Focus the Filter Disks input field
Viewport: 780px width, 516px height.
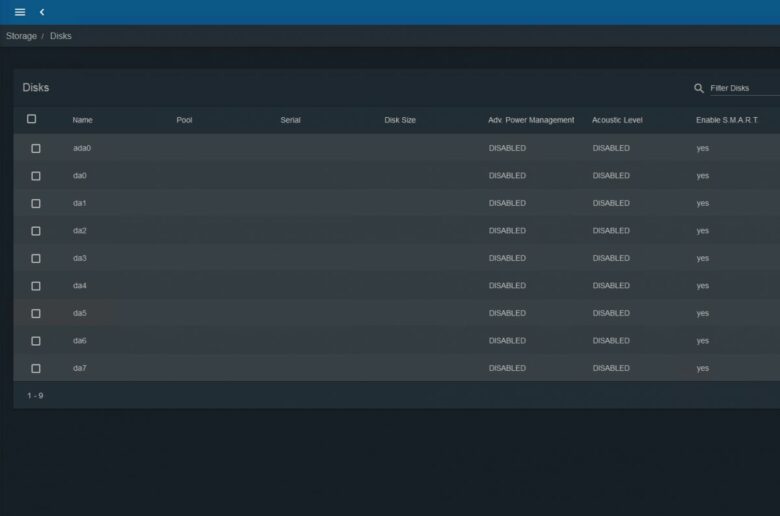745,88
